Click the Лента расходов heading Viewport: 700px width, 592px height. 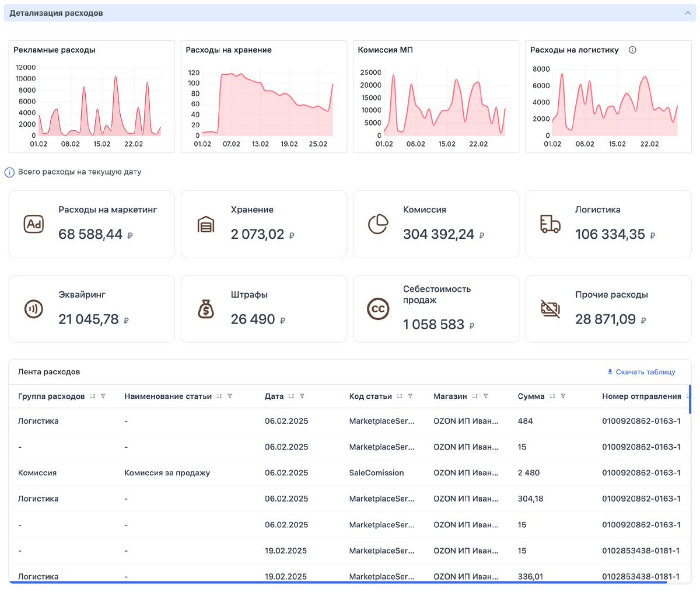tap(49, 372)
